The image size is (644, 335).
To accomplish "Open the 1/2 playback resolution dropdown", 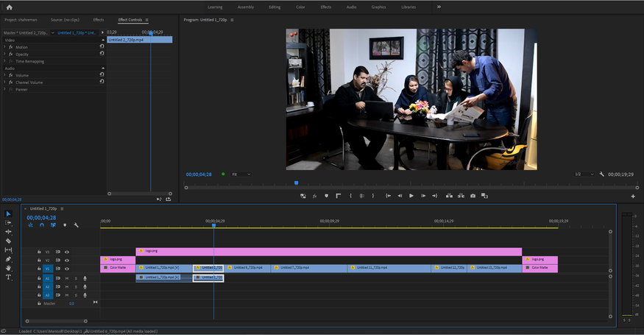I will click(584, 174).
